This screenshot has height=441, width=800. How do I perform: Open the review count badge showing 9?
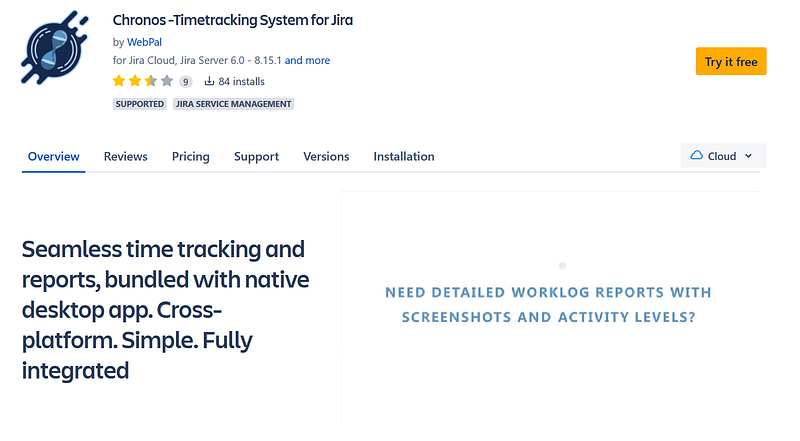(x=186, y=82)
